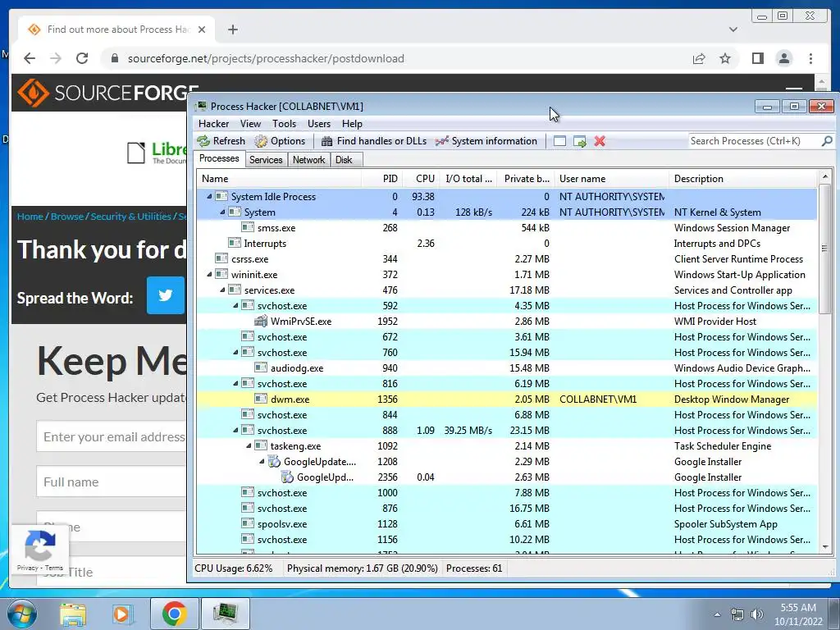The image size is (840, 630).
Task: Collapse the svchost.exe PID 592 node
Action: (235, 305)
